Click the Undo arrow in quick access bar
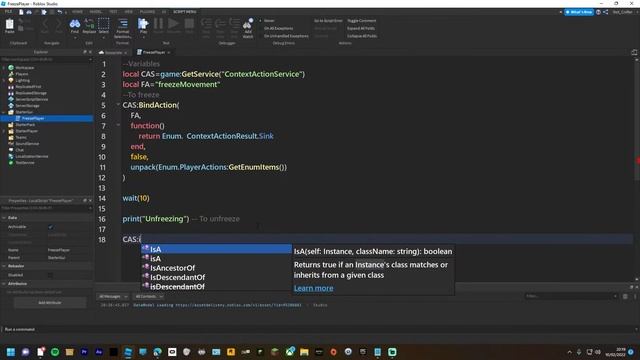This screenshot has width=640, height=360. (60, 12)
